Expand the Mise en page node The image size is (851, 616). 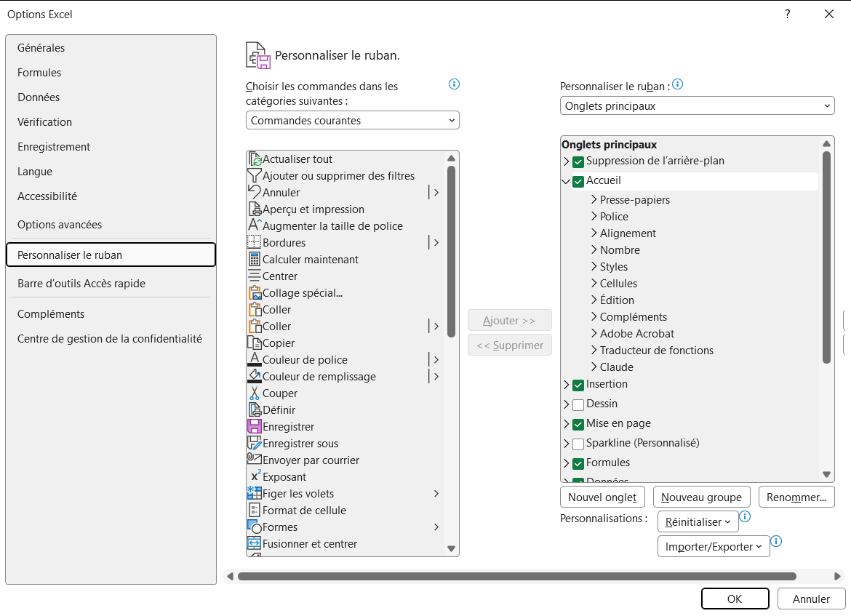(x=566, y=424)
